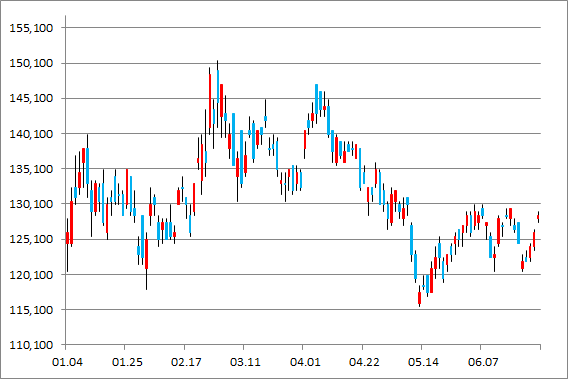
Task: Select the 06.07 date label
Action: tap(483, 362)
